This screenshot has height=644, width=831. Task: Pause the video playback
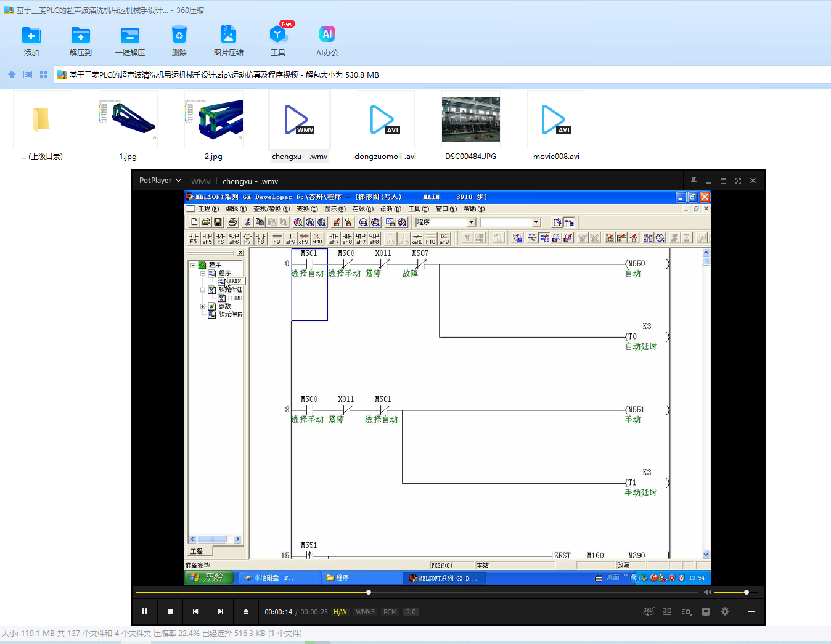pyautogui.click(x=145, y=611)
